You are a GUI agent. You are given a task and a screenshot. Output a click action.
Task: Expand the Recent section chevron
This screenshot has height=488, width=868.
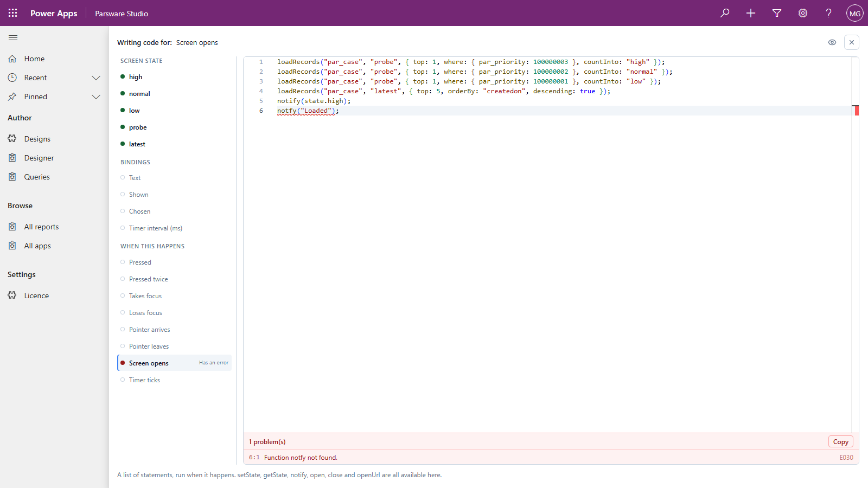96,78
